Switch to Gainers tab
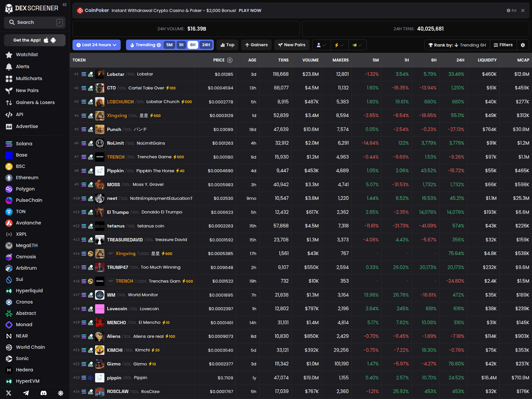Screen dimensions: 532x399 point(256,45)
